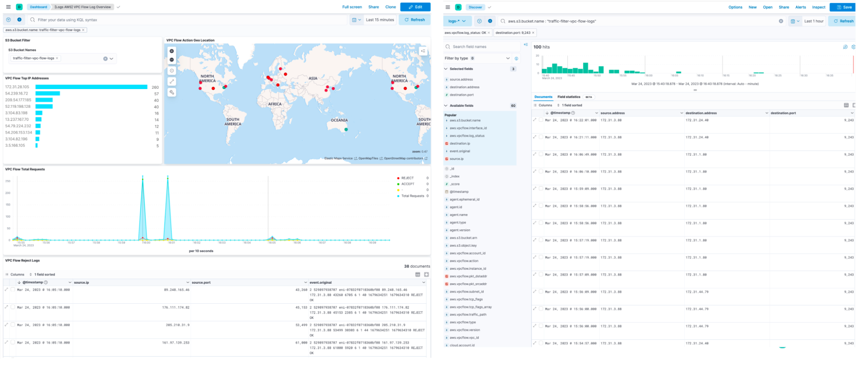This screenshot has height=368, width=868.
Task: Expand the document row for 176.111.174.82
Action: coord(6,307)
